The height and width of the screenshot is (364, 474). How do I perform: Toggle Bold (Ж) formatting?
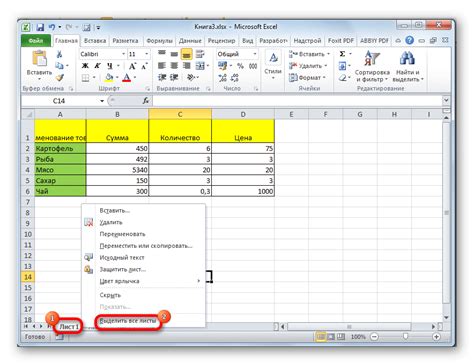85,66
